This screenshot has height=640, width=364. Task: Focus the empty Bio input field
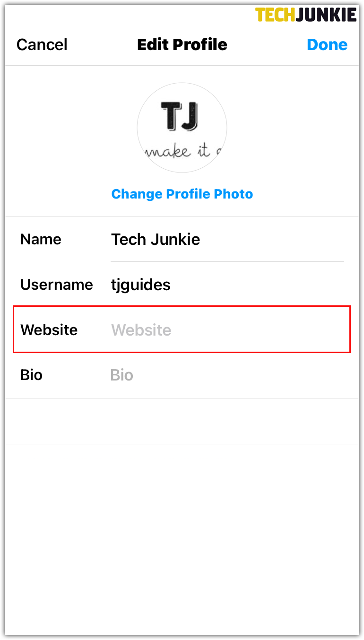pos(227,375)
